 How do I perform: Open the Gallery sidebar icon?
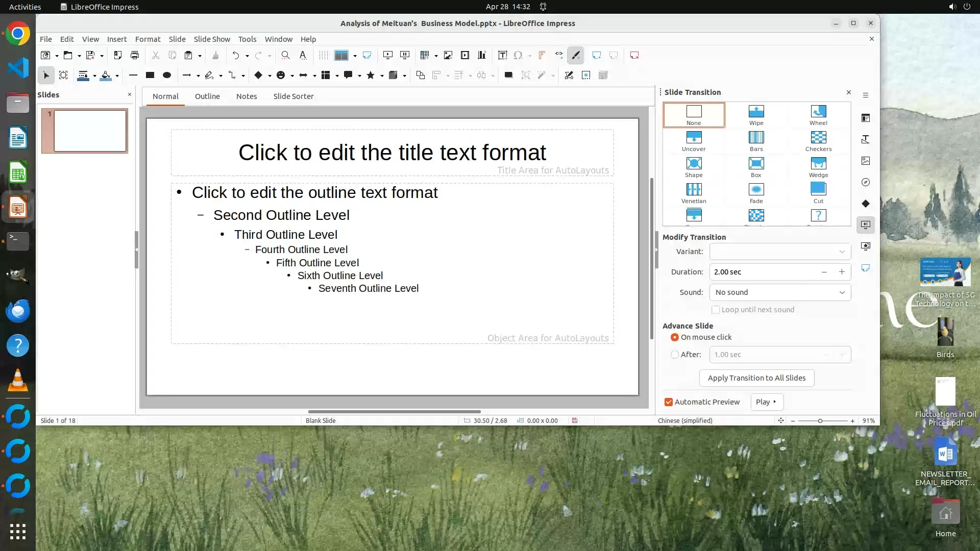tap(865, 161)
